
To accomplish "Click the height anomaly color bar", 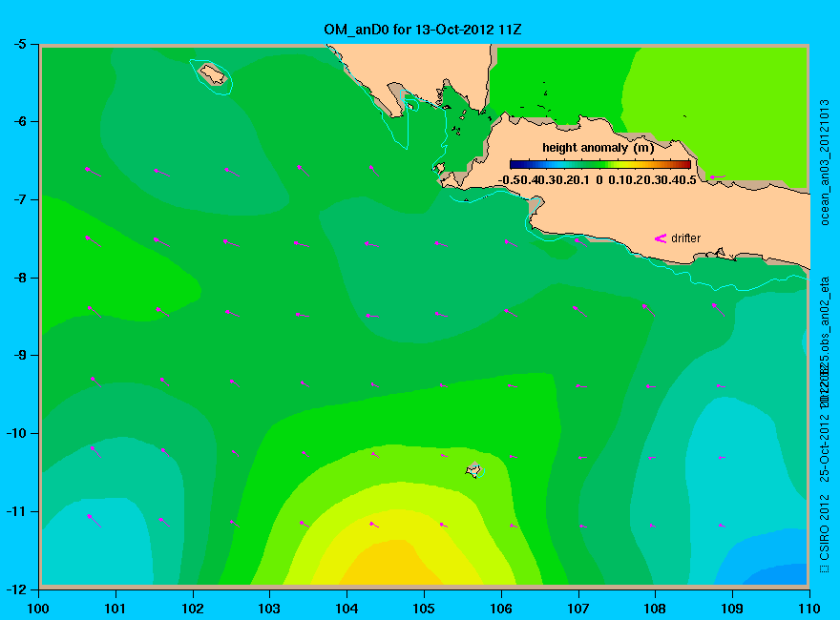I will pyautogui.click(x=600, y=164).
